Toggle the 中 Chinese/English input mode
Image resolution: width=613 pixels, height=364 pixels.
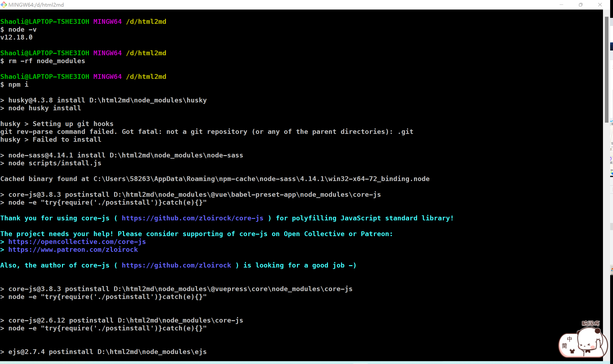coord(570,339)
